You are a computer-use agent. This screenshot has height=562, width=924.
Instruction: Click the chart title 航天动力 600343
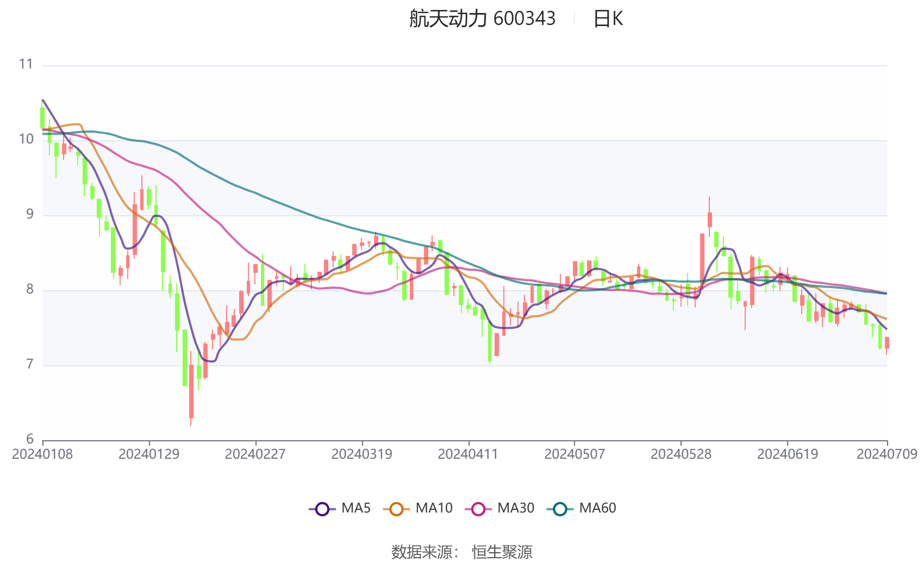point(482,19)
